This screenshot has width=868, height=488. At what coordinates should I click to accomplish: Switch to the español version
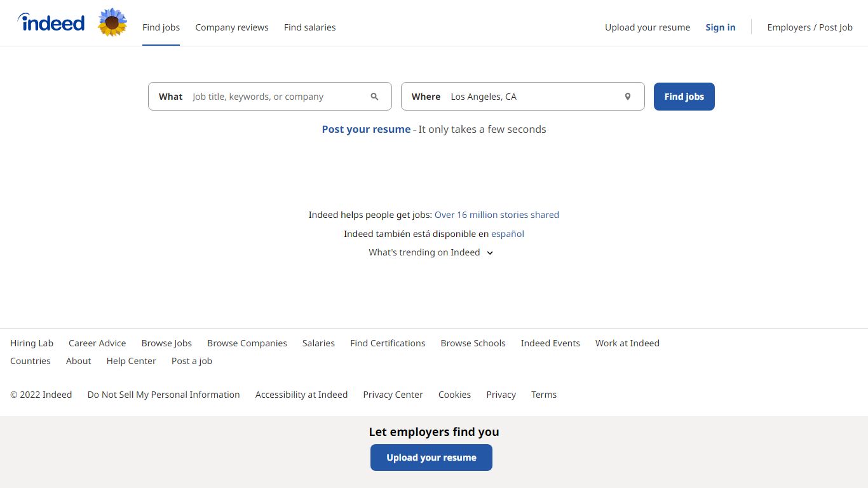point(508,234)
